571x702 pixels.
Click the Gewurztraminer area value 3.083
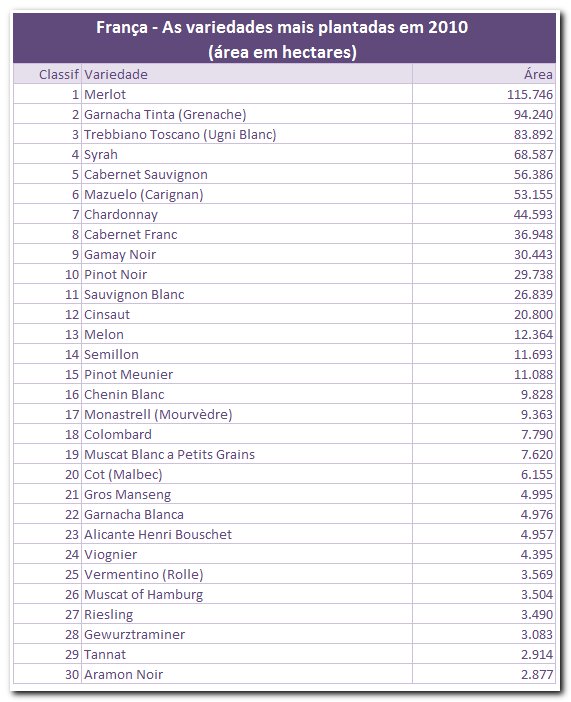[x=537, y=635]
